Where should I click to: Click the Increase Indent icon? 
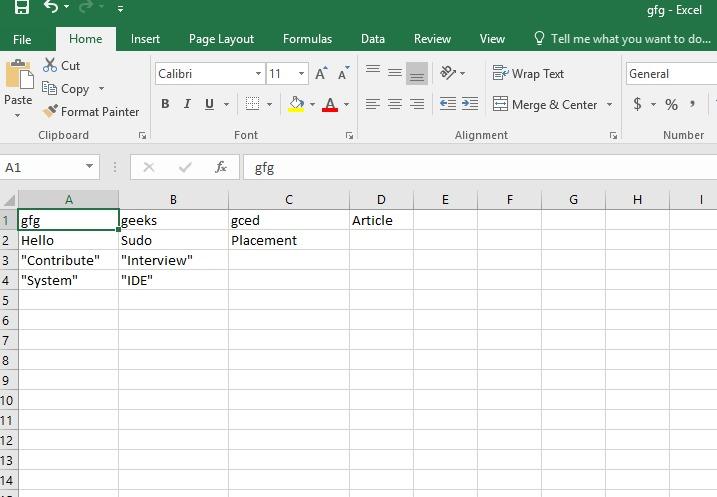click(470, 104)
